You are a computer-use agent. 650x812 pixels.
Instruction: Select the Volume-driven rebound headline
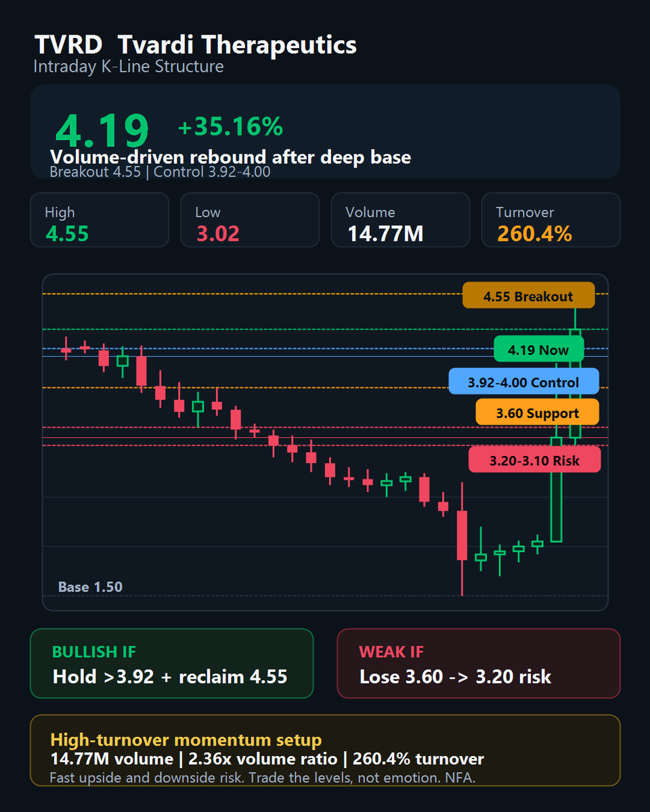230,157
